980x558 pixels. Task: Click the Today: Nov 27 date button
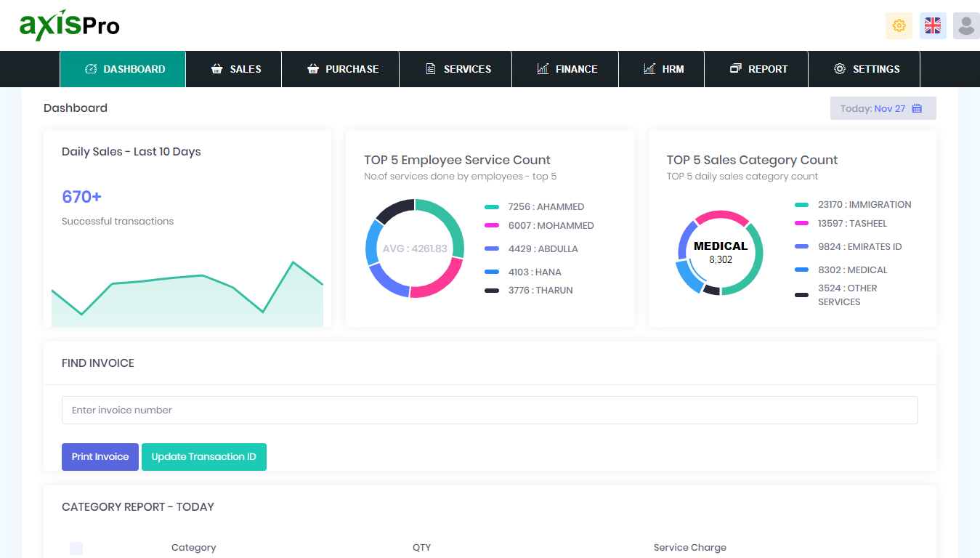point(883,108)
